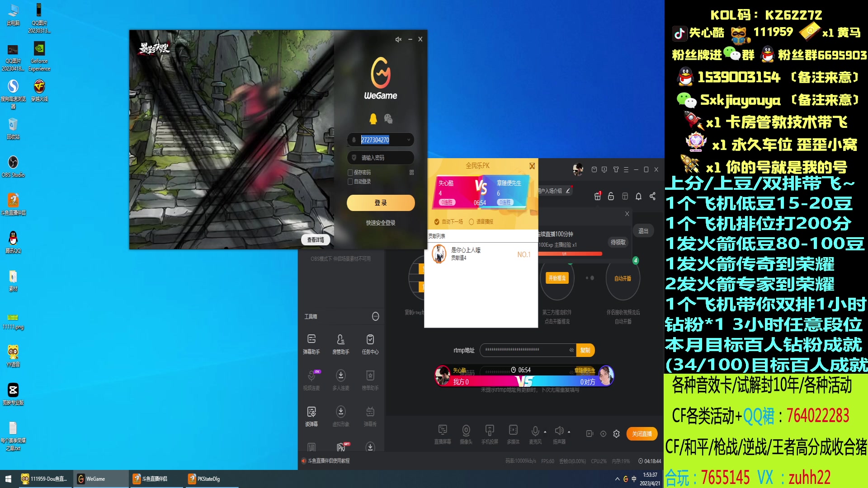868x488 pixels.
Task: Add 多媒体 multimedia source
Action: click(x=513, y=434)
